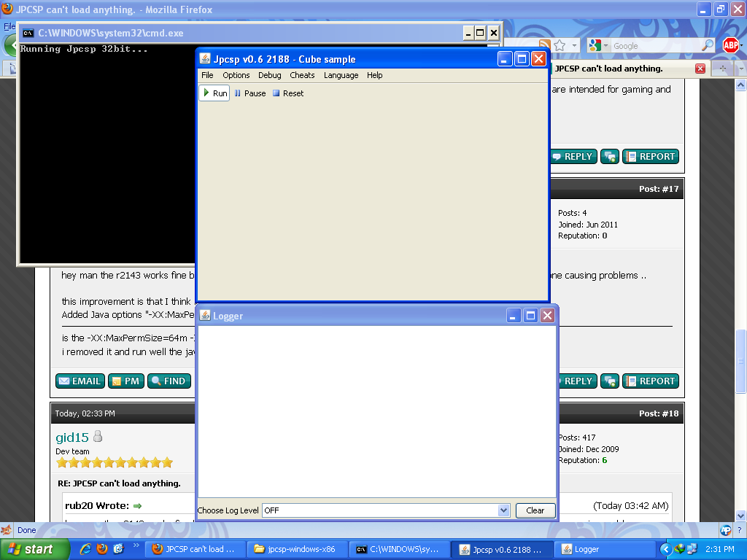Viewport: 747px width, 560px height.
Task: Click the Java icon in Logger title bar
Action: point(205,315)
